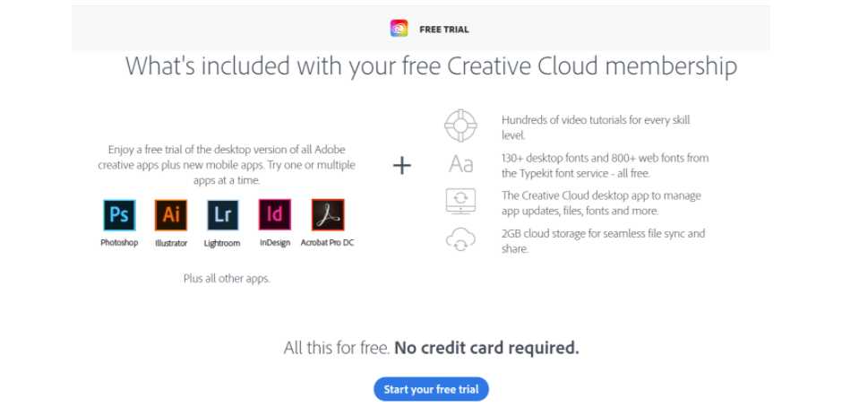Click the Lightroom label text
Image resolution: width=868 pixels, height=416 pixels.
(x=222, y=243)
